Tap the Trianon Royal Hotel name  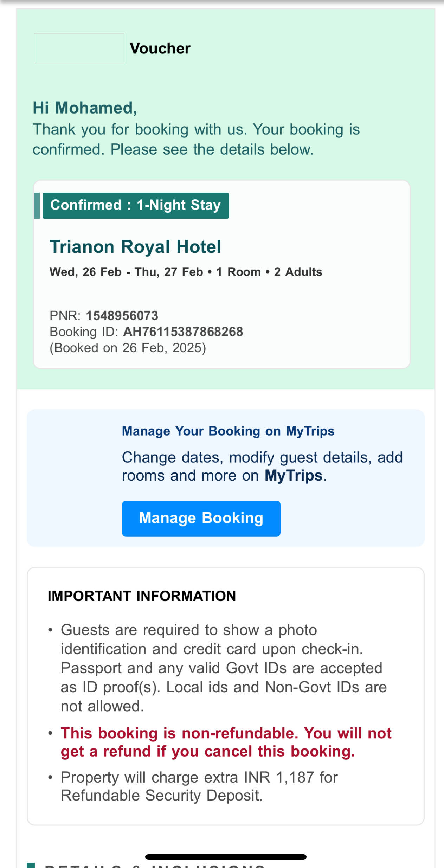click(x=135, y=247)
